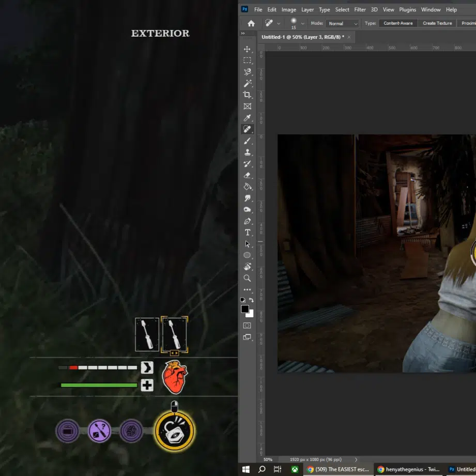Open the Edit menu

pyautogui.click(x=272, y=10)
